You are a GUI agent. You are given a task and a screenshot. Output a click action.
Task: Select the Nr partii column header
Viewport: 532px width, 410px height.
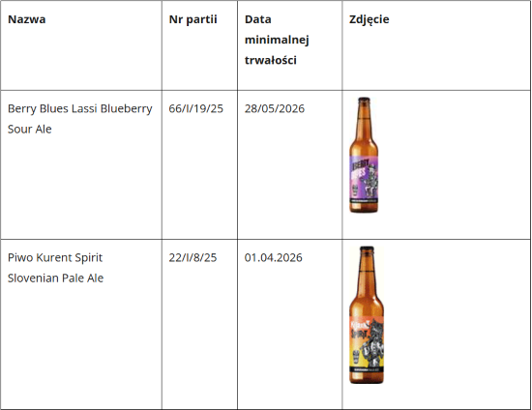point(193,19)
